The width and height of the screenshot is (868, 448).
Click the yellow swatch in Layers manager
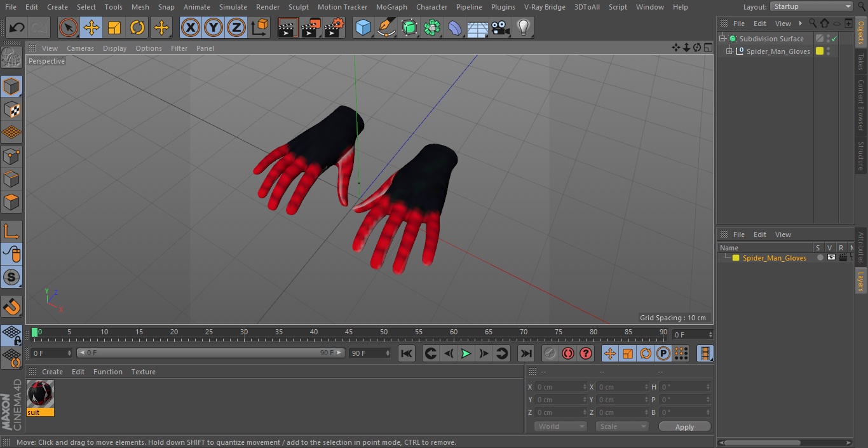click(736, 258)
